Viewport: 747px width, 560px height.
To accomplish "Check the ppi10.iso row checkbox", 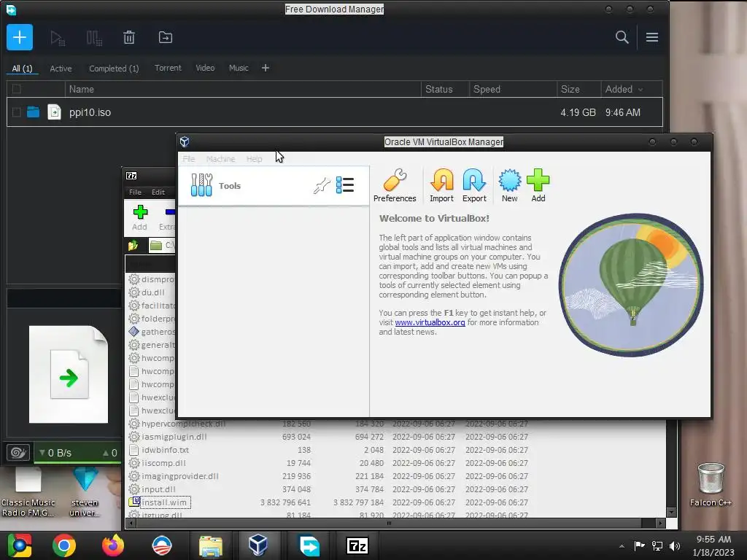I will pos(16,112).
